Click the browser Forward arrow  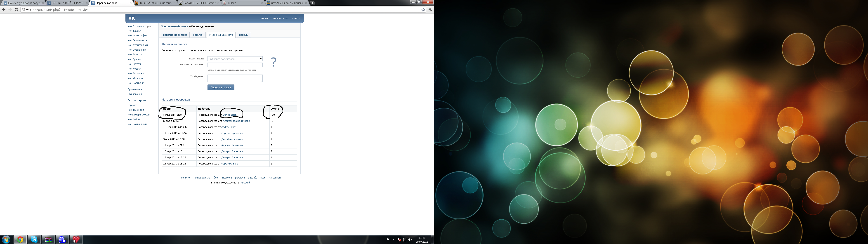click(10, 9)
